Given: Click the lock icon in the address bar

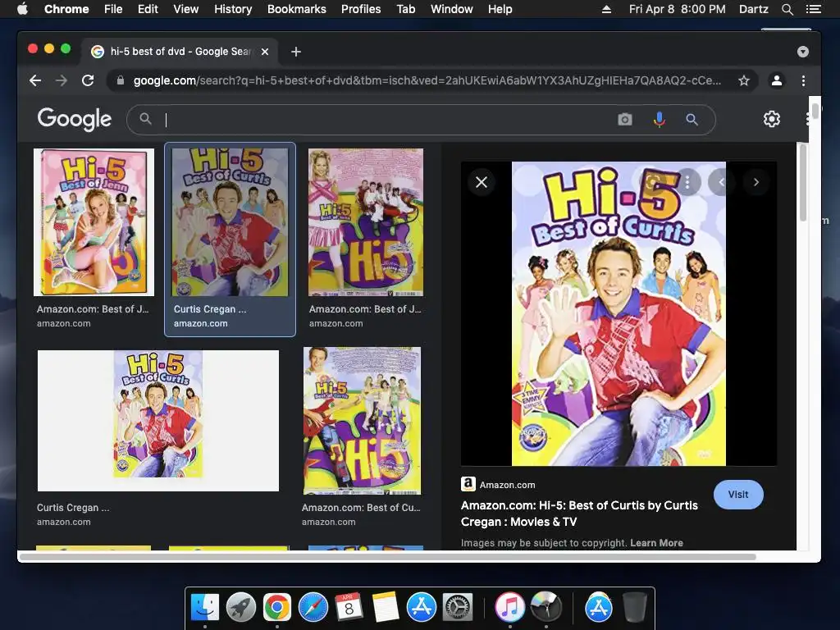Looking at the screenshot, I should click(x=121, y=80).
